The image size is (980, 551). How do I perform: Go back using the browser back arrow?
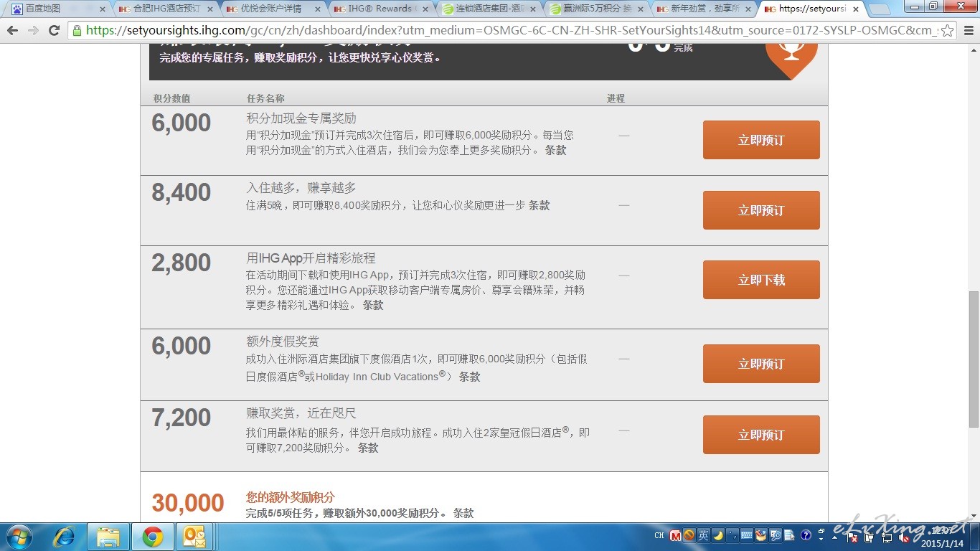click(x=12, y=31)
